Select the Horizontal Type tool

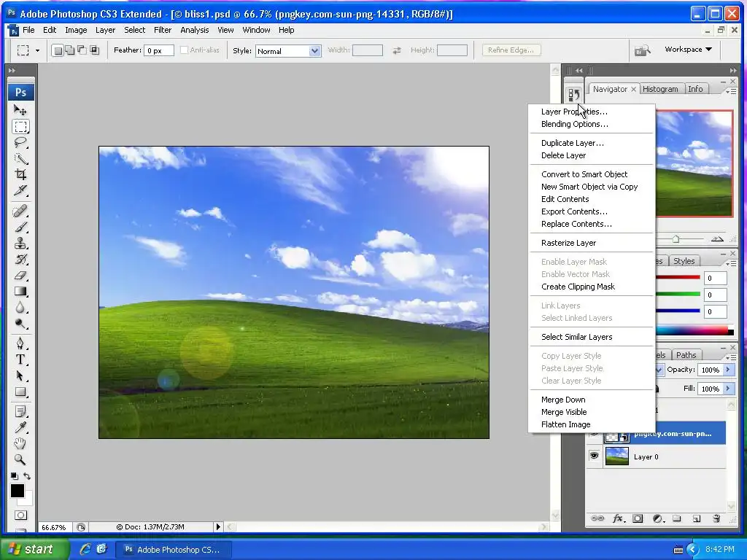(x=20, y=359)
